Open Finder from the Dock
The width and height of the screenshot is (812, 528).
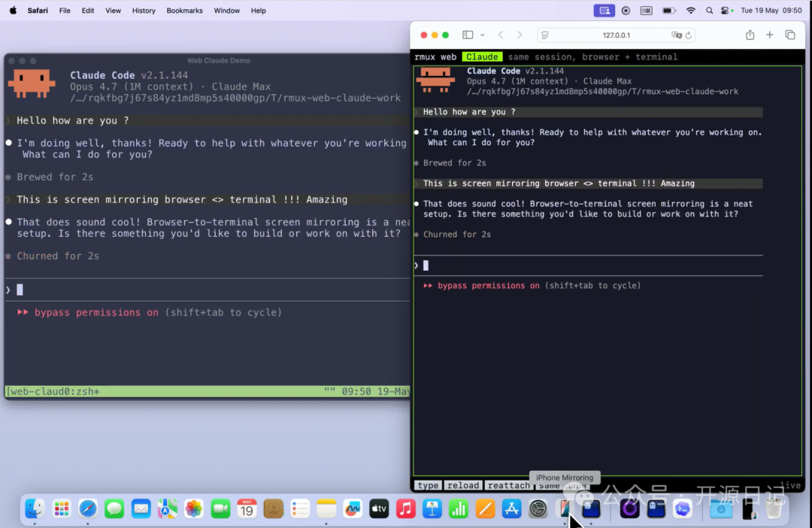[35, 509]
